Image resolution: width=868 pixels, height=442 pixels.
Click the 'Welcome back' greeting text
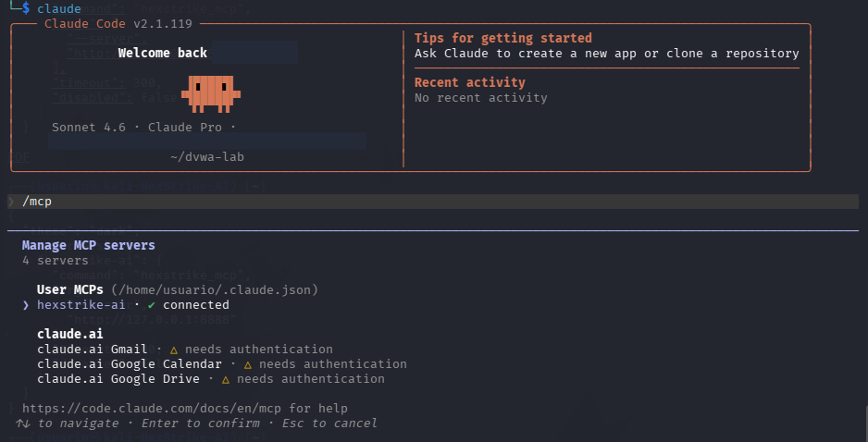[x=163, y=53]
